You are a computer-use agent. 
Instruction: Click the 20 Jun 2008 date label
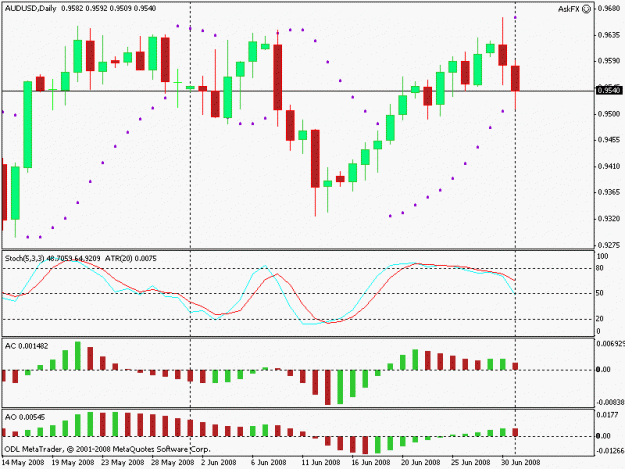tap(420, 463)
